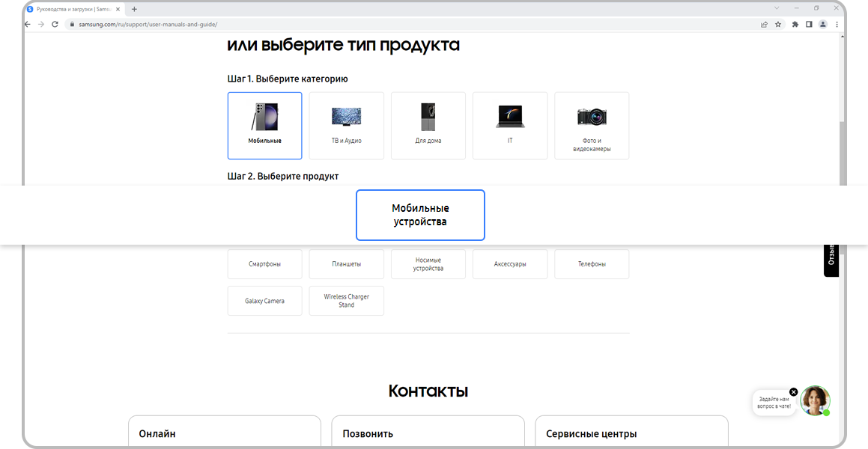
Task: Choose Носимые устройства product
Action: (x=428, y=263)
